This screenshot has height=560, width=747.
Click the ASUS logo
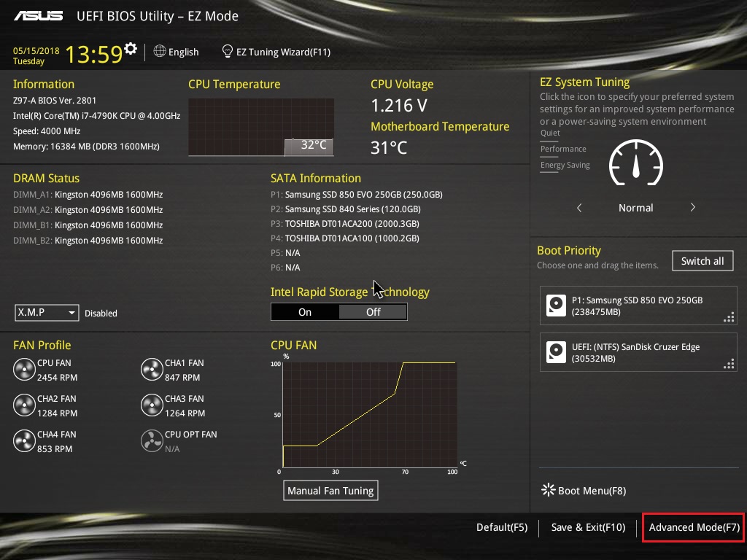coord(38,16)
